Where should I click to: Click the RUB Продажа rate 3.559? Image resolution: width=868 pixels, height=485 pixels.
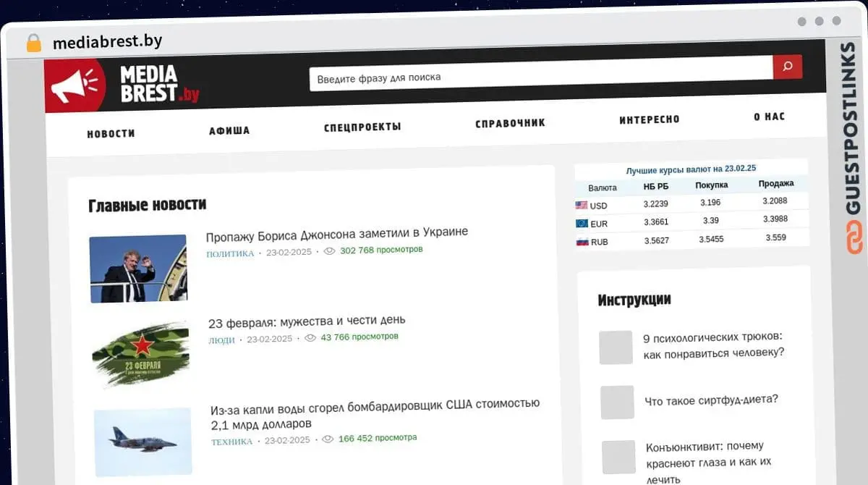click(775, 237)
